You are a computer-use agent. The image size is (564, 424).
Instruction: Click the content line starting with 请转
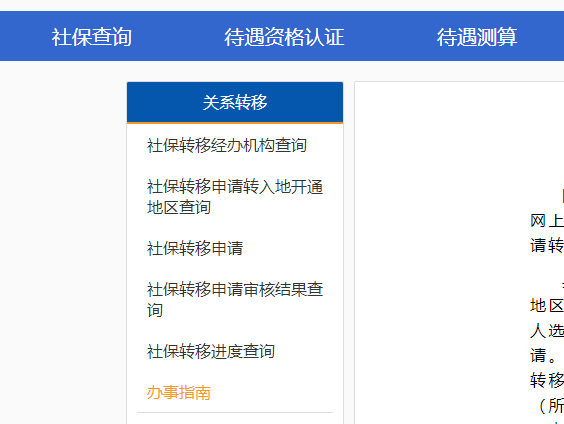point(547,246)
